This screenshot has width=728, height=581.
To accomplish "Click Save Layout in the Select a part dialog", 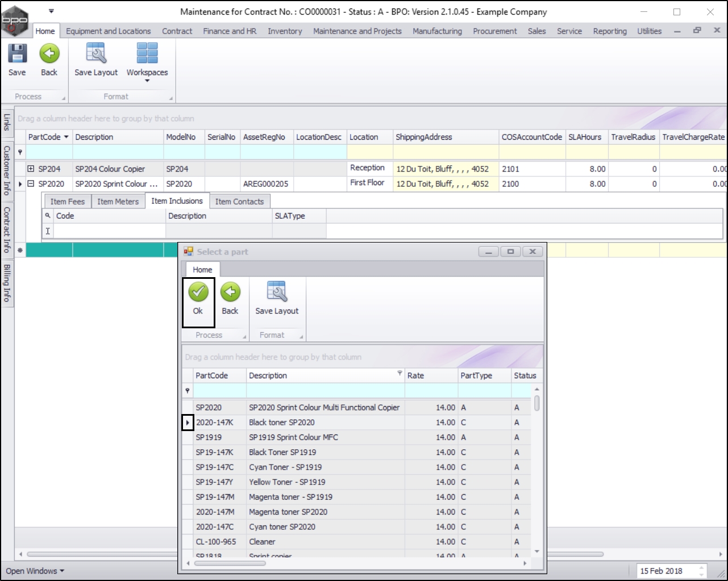I will [x=277, y=298].
